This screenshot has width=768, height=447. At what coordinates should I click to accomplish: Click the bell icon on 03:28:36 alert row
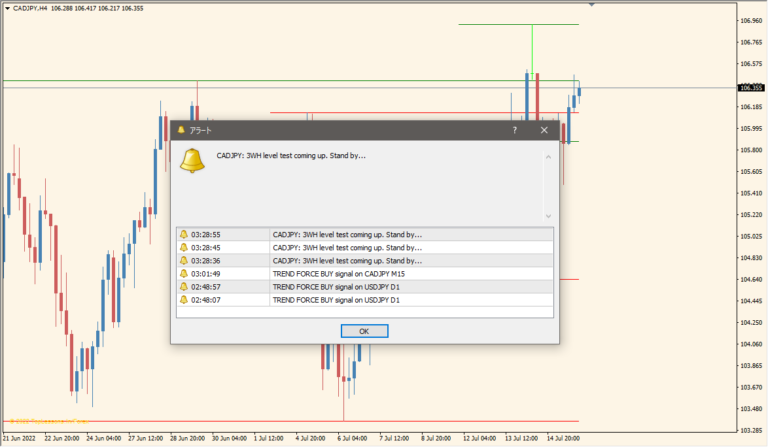tap(184, 260)
